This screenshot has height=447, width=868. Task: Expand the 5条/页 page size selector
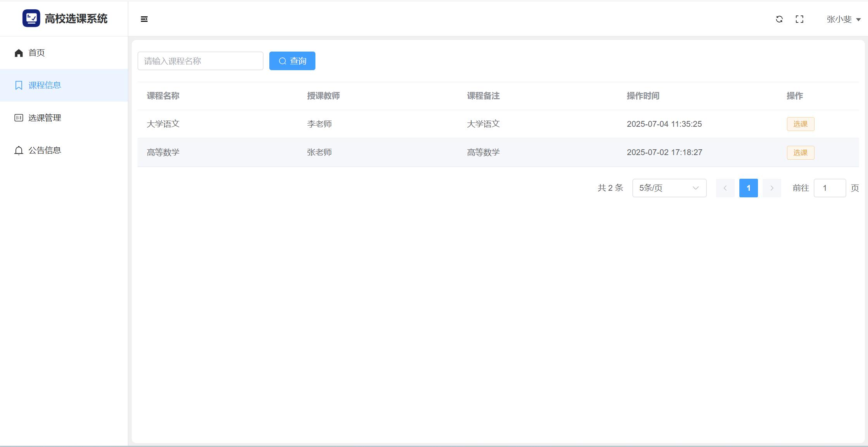(669, 188)
